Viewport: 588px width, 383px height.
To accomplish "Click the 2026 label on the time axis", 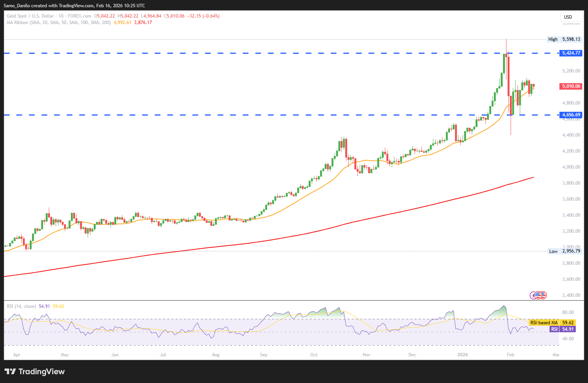I will [x=463, y=355].
